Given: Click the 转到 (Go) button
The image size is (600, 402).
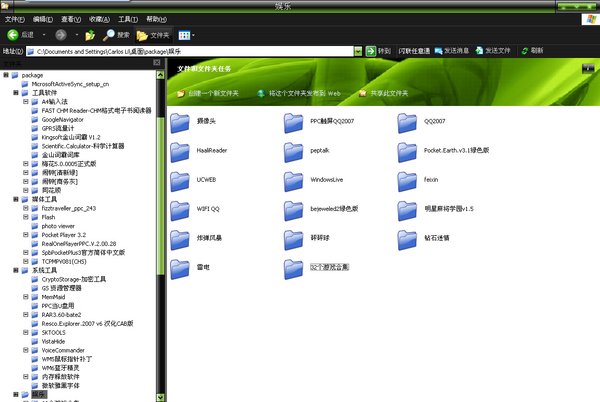Looking at the screenshot, I should click(379, 50).
